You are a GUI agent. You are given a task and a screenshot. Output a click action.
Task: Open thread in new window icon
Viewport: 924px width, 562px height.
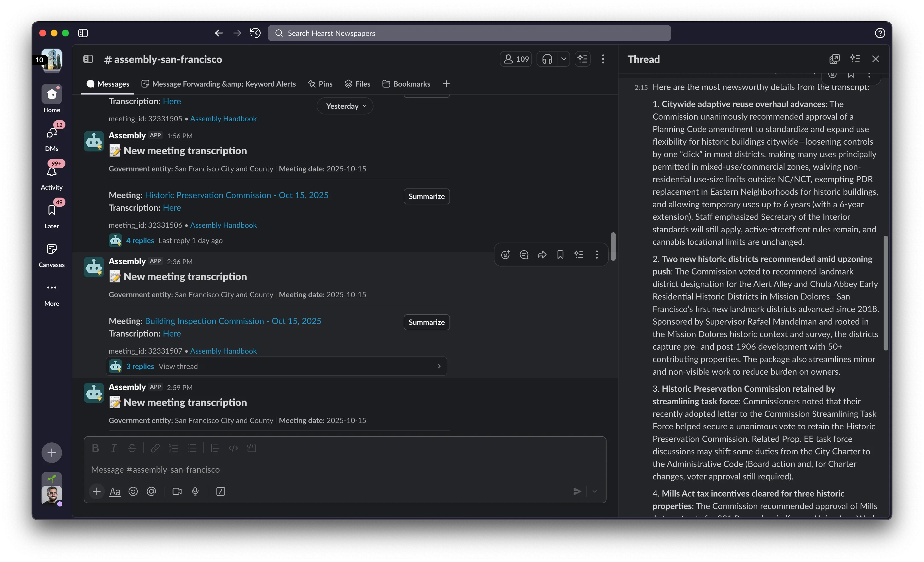pyautogui.click(x=834, y=59)
